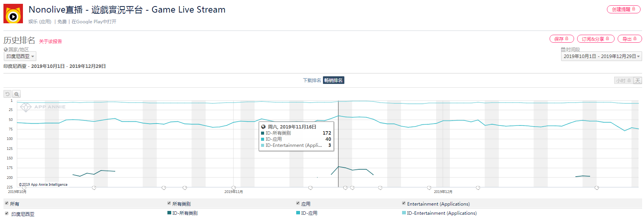Click legend label ID-Entertainment (Applications) below chart
The height and width of the screenshot is (222, 644).
tap(442, 213)
